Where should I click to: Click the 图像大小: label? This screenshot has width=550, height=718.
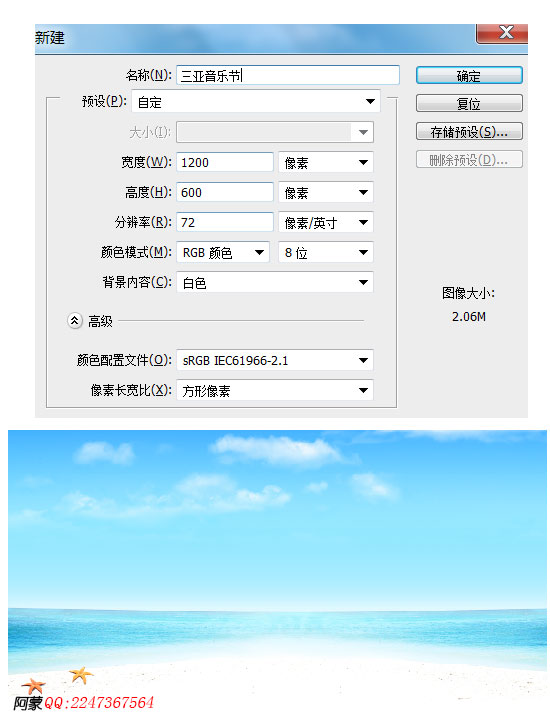click(468, 293)
